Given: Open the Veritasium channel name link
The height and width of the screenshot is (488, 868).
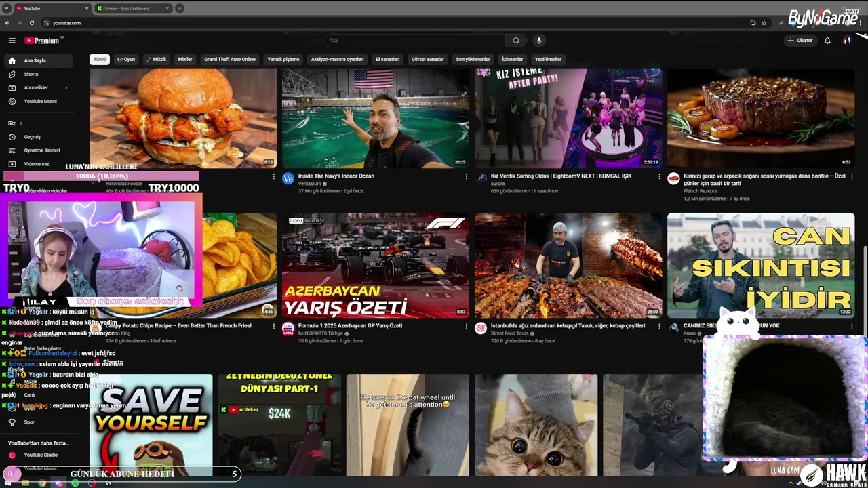Looking at the screenshot, I should pyautogui.click(x=310, y=184).
